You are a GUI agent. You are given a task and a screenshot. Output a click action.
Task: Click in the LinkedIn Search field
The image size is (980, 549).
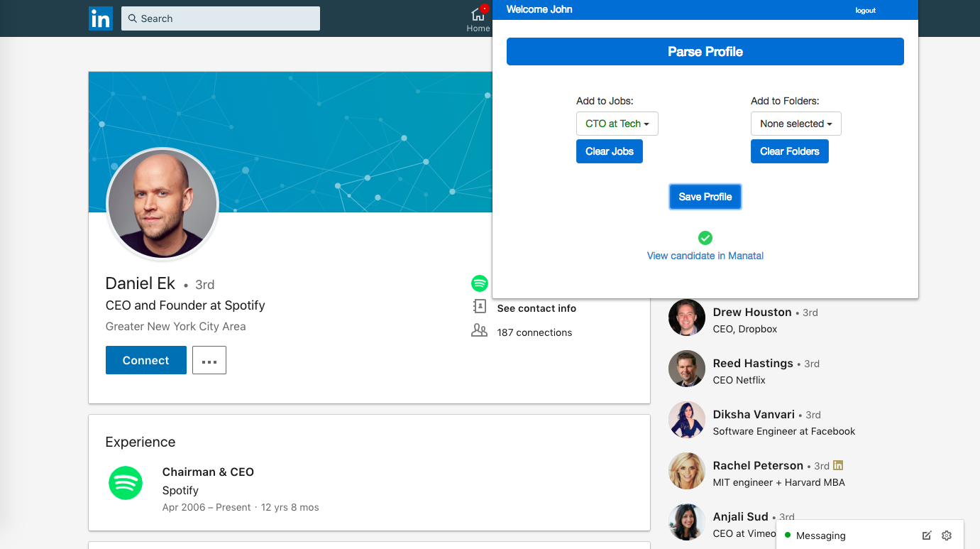(x=220, y=18)
